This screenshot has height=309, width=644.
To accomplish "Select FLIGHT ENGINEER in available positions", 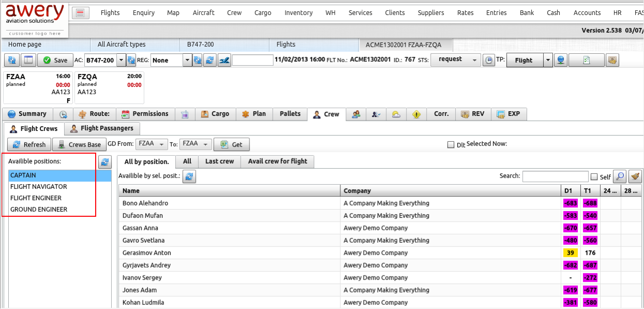I will pyautogui.click(x=36, y=198).
